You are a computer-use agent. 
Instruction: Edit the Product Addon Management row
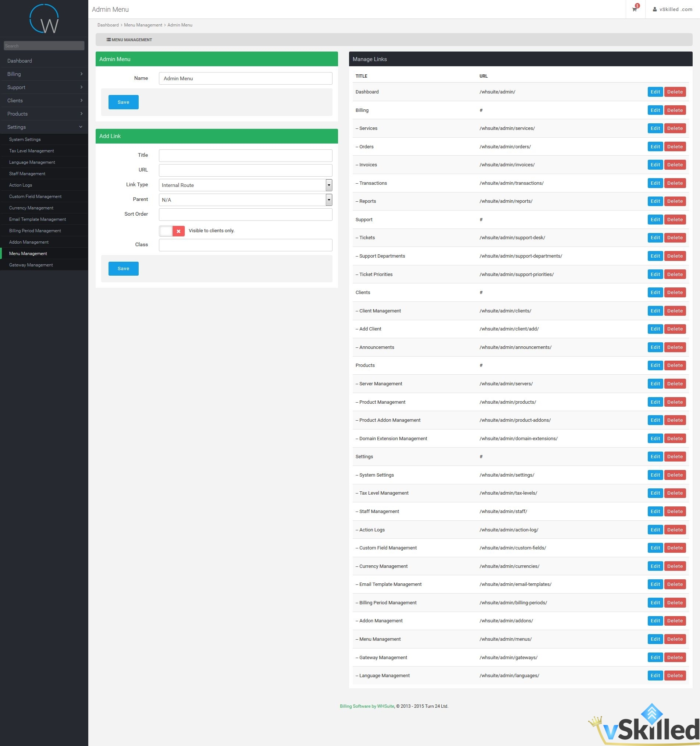coord(655,420)
